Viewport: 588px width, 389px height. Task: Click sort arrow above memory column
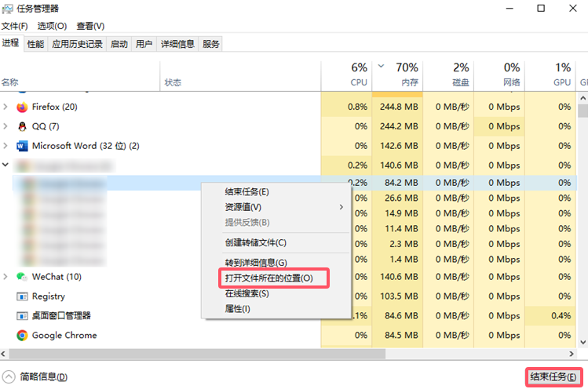pos(381,66)
